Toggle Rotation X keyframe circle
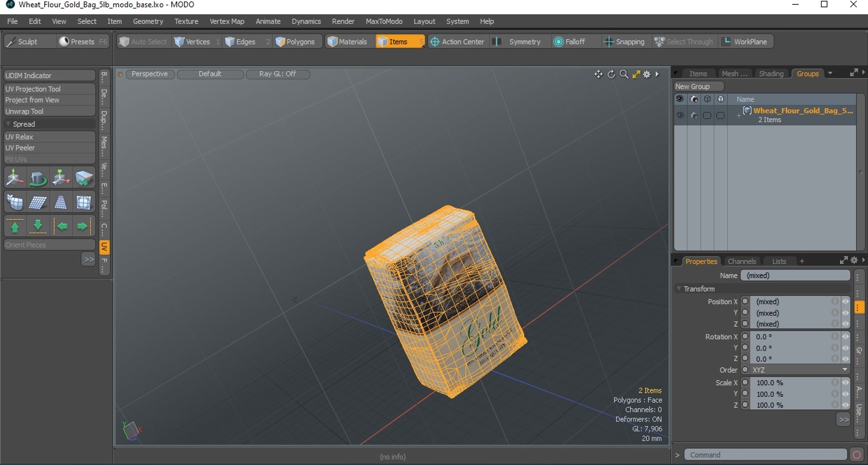 pyautogui.click(x=745, y=337)
